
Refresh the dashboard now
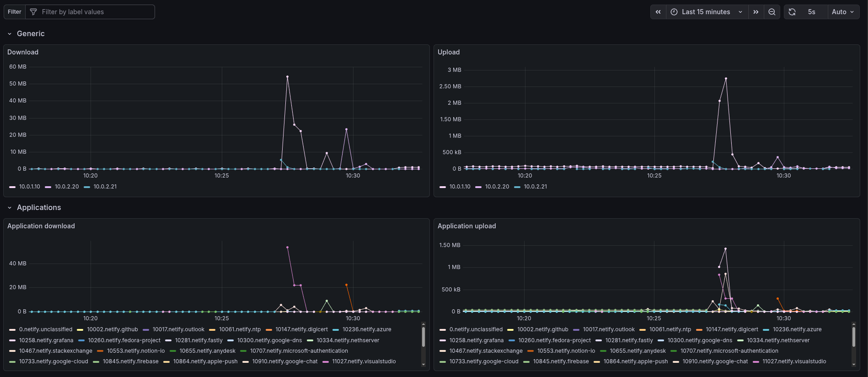point(792,12)
